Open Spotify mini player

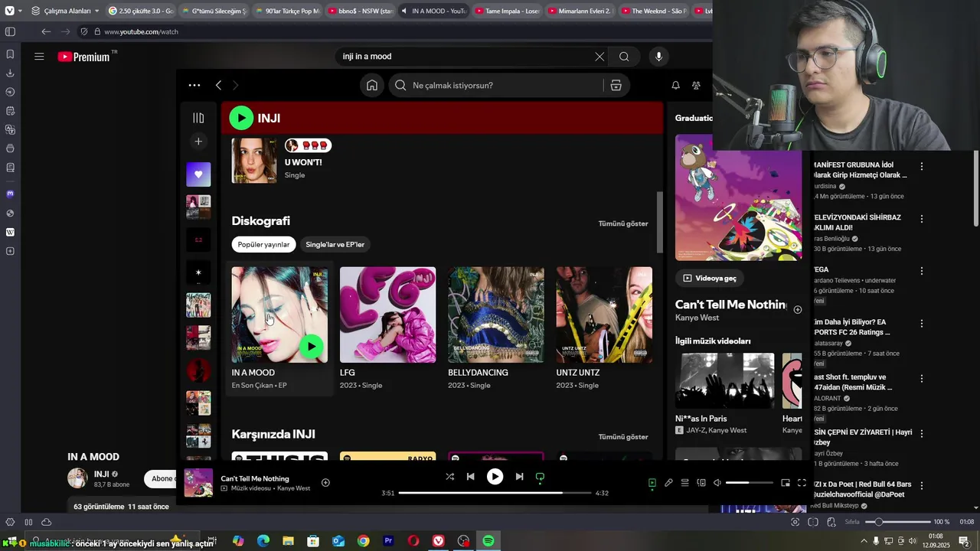[x=786, y=483]
